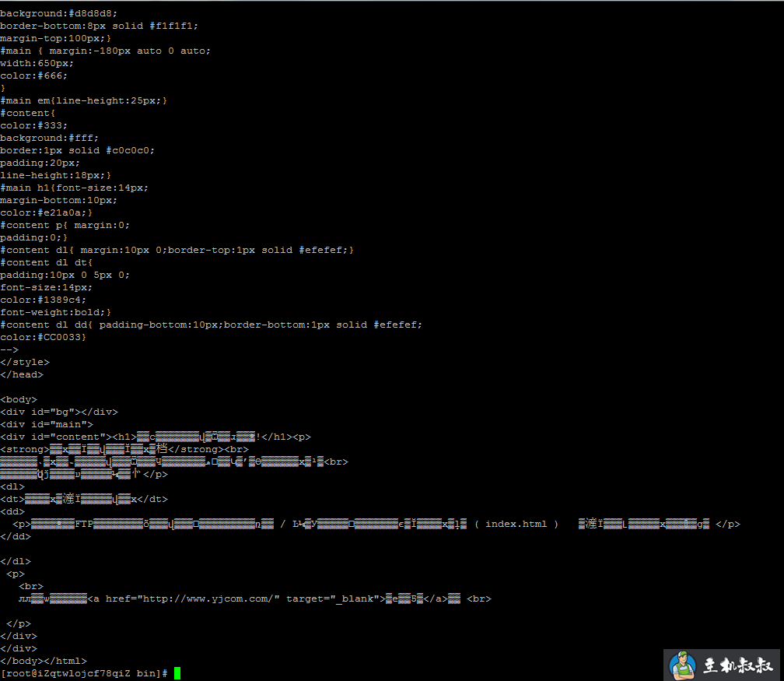784x681 pixels.
Task: Select the '<dd>' opening tag line
Action: click(x=12, y=512)
